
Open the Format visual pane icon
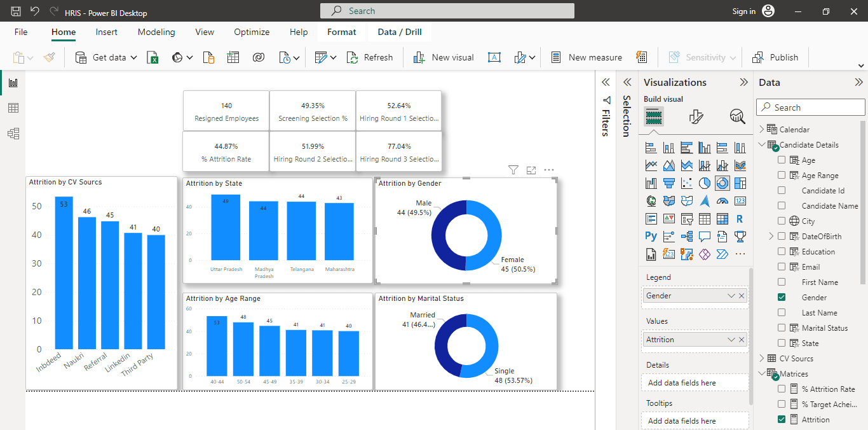(696, 116)
